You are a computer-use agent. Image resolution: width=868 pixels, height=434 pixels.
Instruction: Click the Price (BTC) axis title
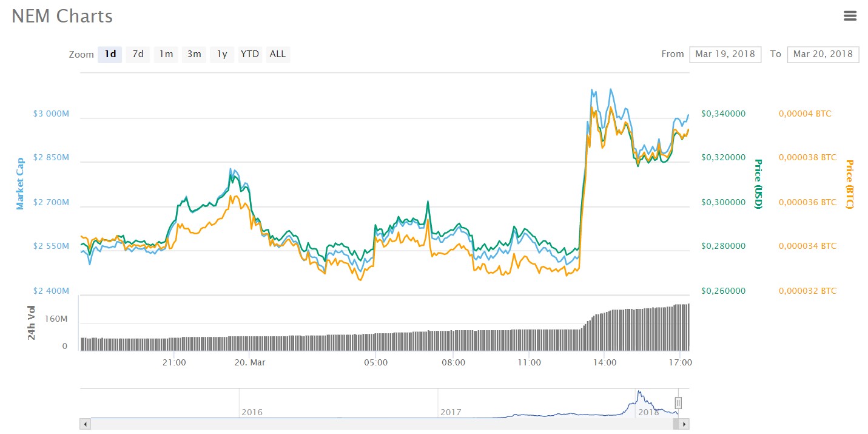[849, 184]
